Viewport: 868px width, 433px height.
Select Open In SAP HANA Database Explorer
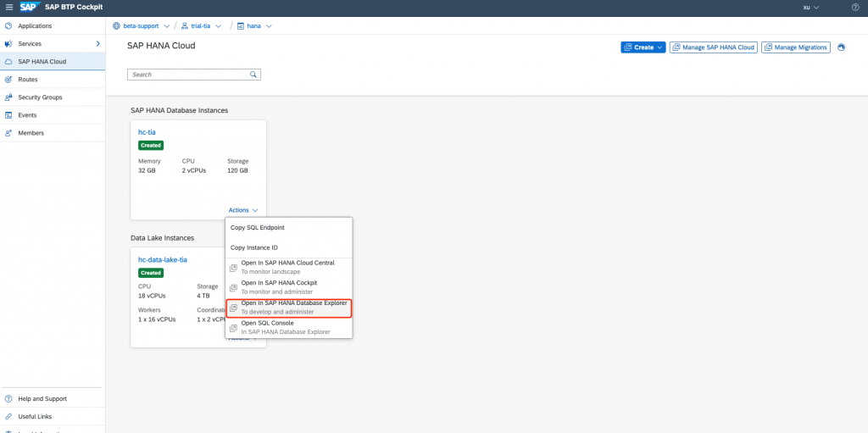click(x=288, y=308)
